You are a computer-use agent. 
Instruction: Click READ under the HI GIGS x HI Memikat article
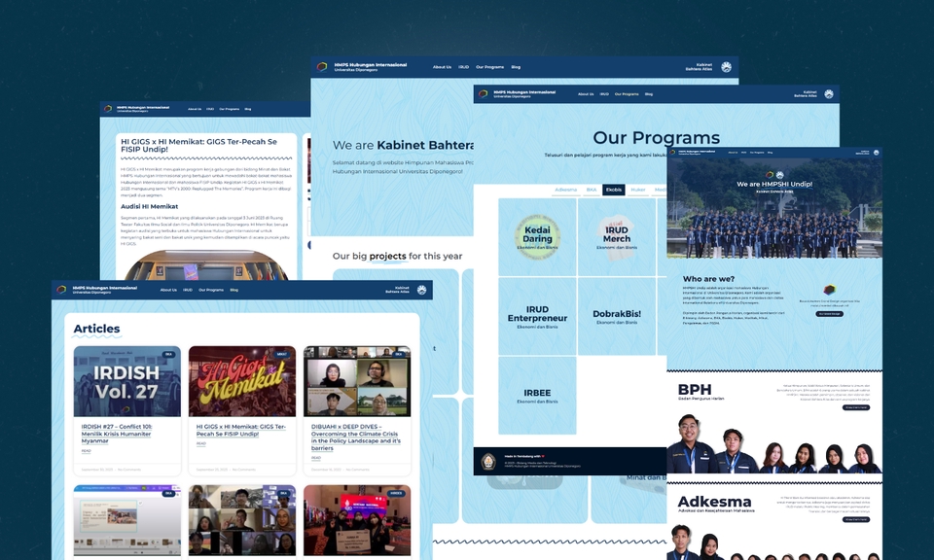(200, 443)
